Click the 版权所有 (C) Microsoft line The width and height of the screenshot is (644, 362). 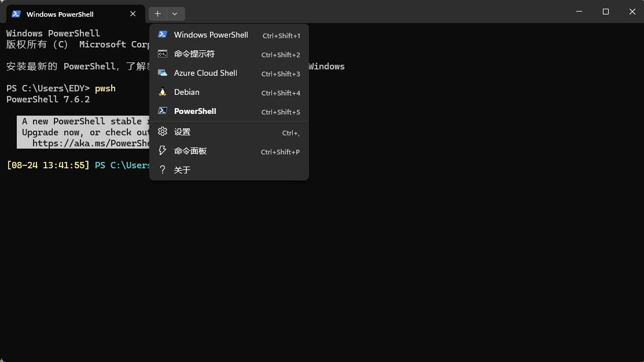click(x=78, y=45)
